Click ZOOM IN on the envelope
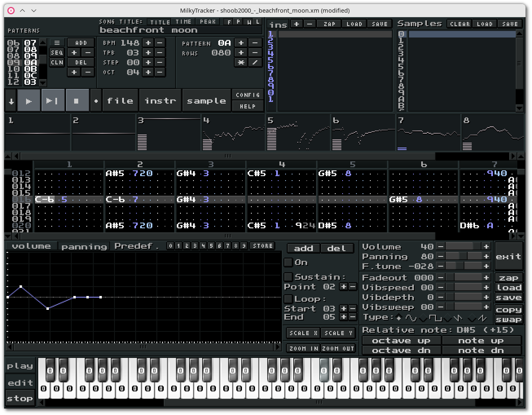Screen dimensions: 532x415 click(x=303, y=349)
